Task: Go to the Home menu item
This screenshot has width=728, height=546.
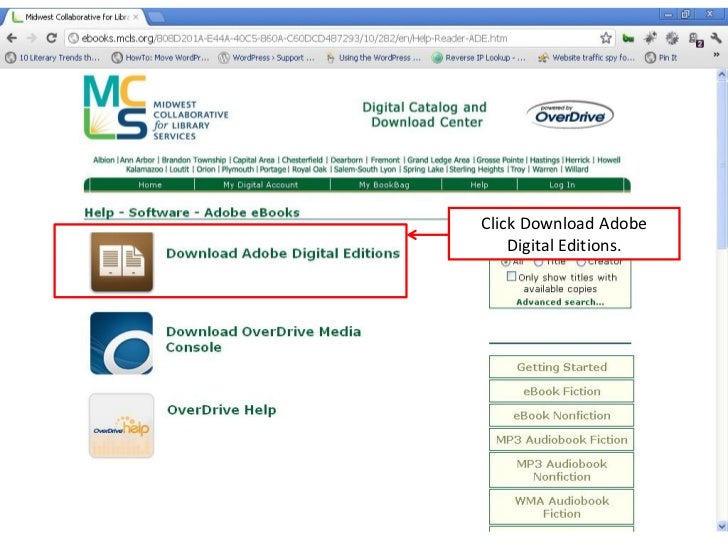Action: point(150,185)
